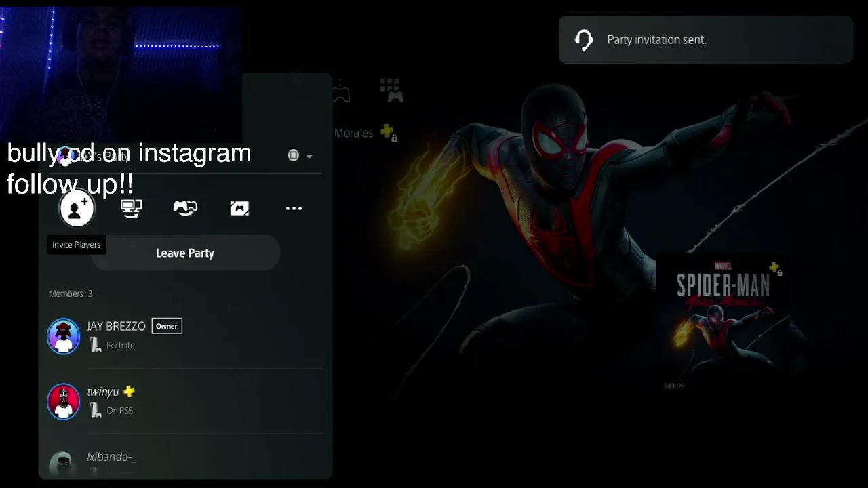Expand the party dropdown arrow
The image size is (868, 488).
tap(309, 156)
